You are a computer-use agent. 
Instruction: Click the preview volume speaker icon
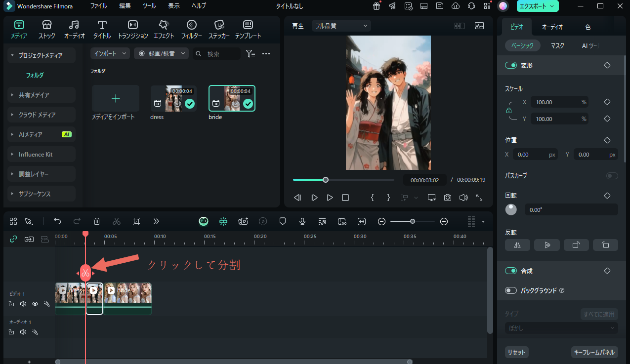[463, 198]
